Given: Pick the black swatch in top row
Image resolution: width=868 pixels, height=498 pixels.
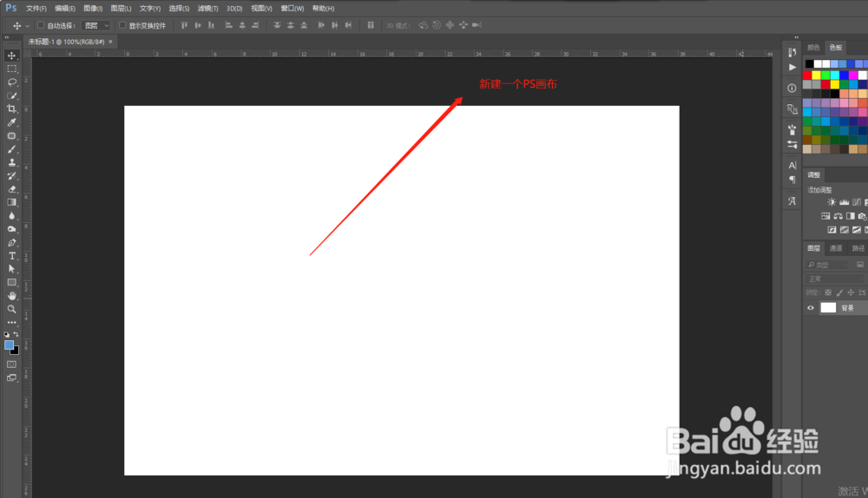Looking at the screenshot, I should click(x=809, y=63).
